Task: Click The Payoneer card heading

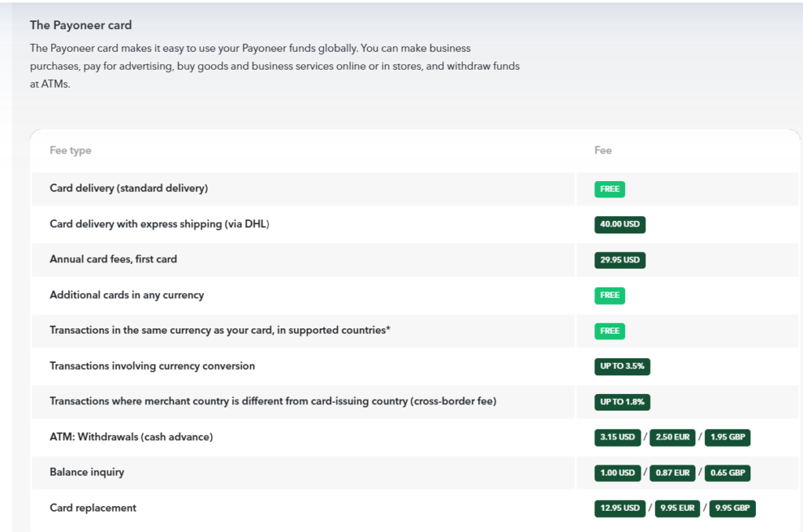Action: coord(81,25)
